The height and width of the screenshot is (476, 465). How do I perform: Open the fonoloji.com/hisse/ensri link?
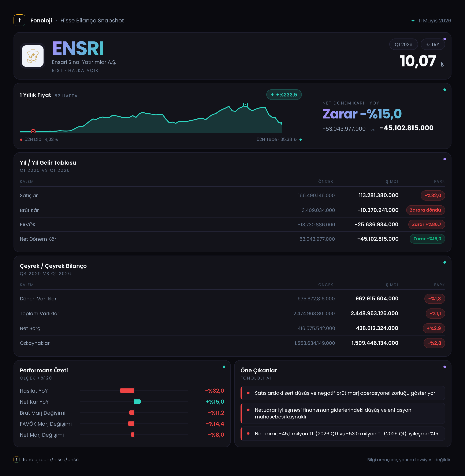pyautogui.click(x=51, y=460)
